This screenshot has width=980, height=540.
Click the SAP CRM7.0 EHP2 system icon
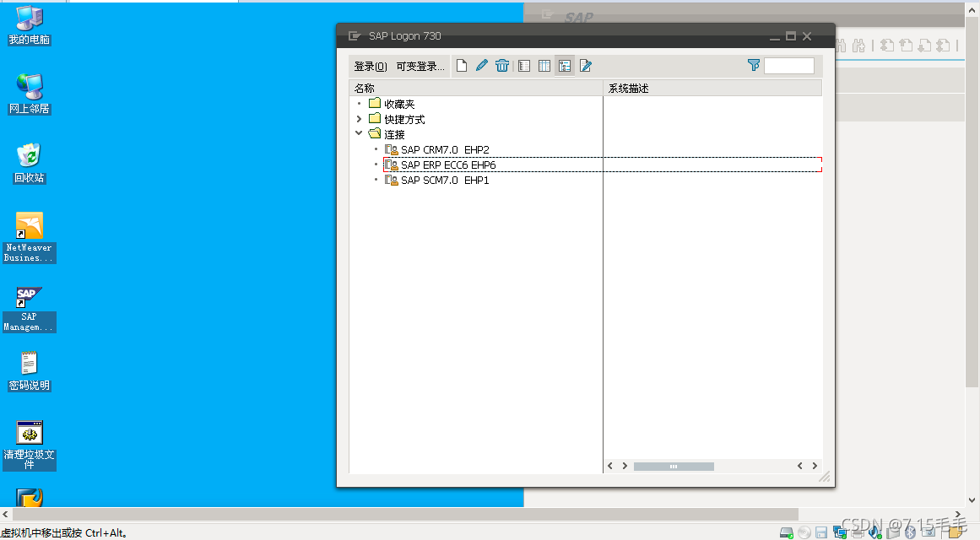click(x=392, y=149)
